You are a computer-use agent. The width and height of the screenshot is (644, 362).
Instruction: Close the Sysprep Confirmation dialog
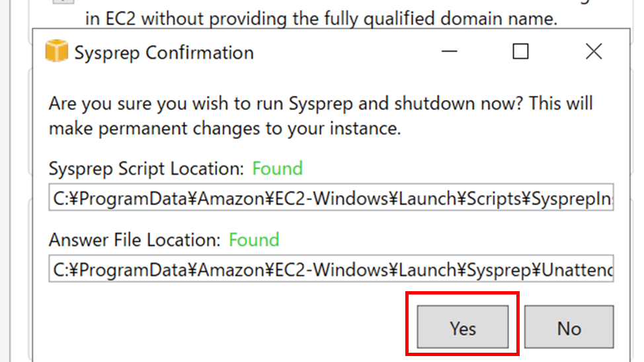[x=593, y=52]
